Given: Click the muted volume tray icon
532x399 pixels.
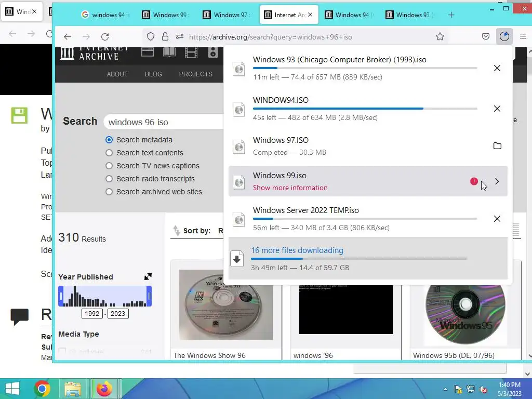Looking at the screenshot, I should pyautogui.click(x=483, y=390).
